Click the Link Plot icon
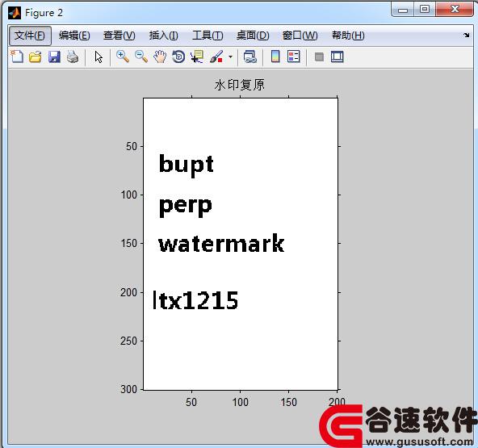This screenshot has height=448, width=478. [x=250, y=57]
